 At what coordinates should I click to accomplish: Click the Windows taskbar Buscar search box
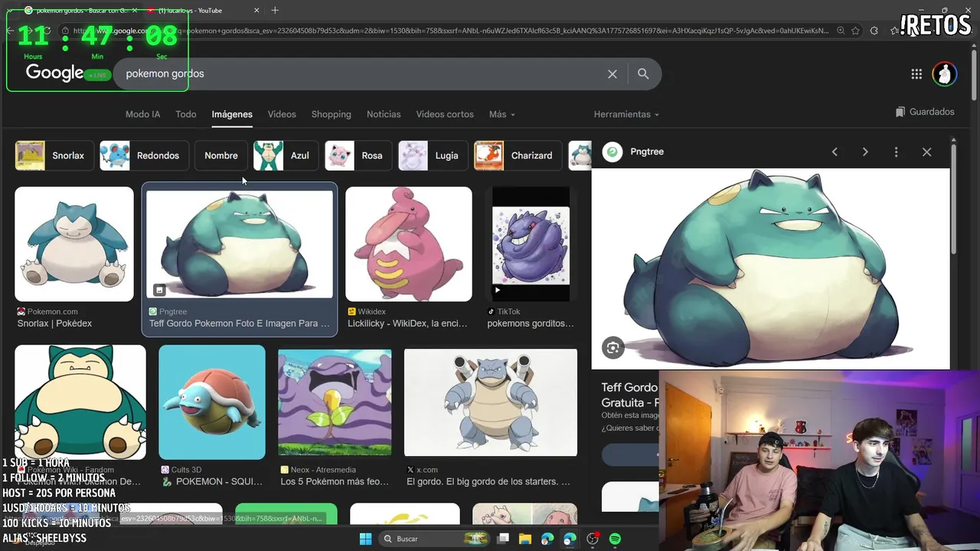pyautogui.click(x=434, y=539)
